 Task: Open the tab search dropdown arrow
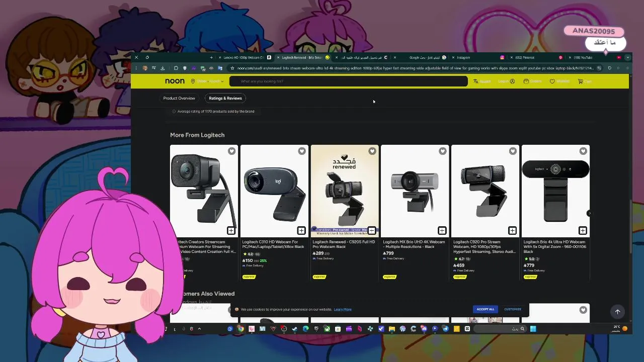click(628, 57)
